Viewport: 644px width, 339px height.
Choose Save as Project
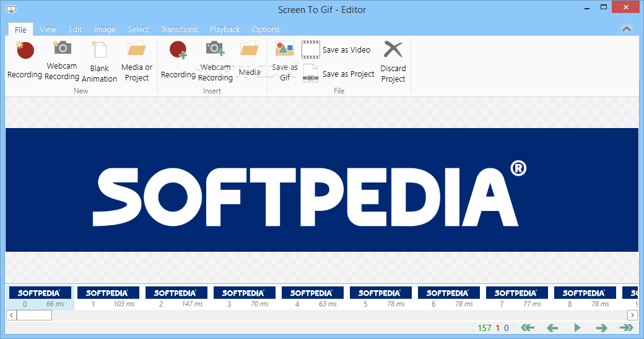coord(339,74)
